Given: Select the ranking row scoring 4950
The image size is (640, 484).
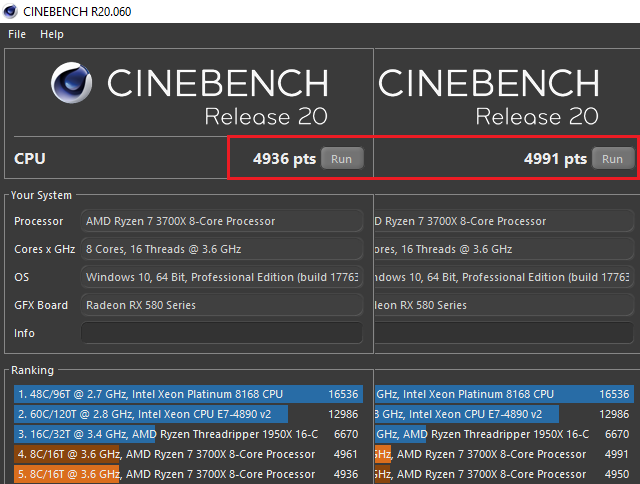Looking at the screenshot, I should [500, 474].
